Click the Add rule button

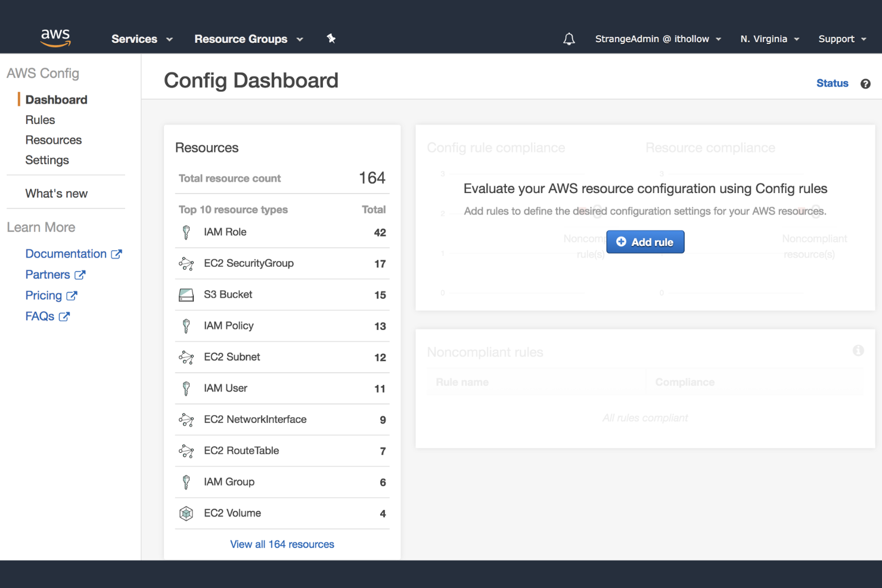pyautogui.click(x=645, y=242)
